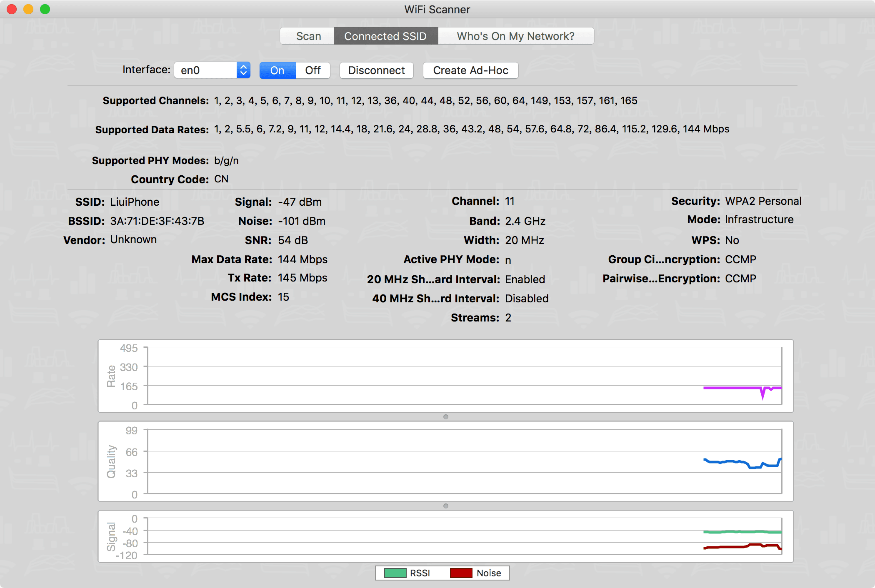This screenshot has width=875, height=588.
Task: Click the Noise value -101 dBm
Action: tap(302, 221)
